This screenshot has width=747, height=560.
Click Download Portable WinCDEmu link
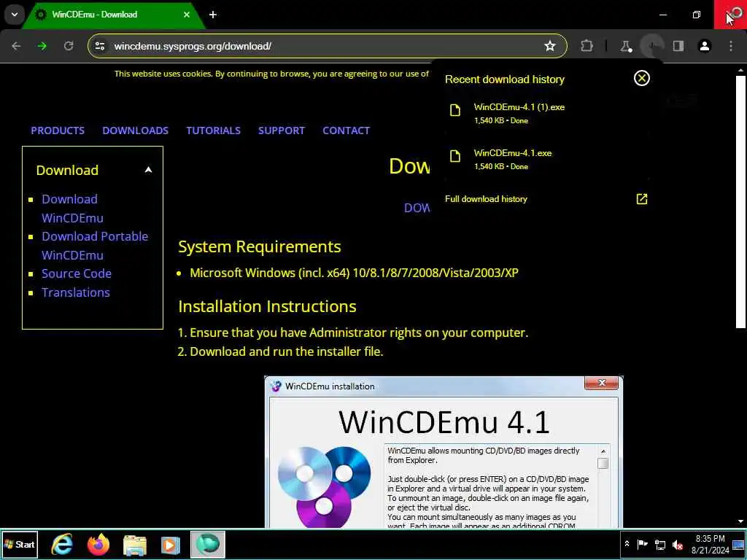(x=94, y=245)
